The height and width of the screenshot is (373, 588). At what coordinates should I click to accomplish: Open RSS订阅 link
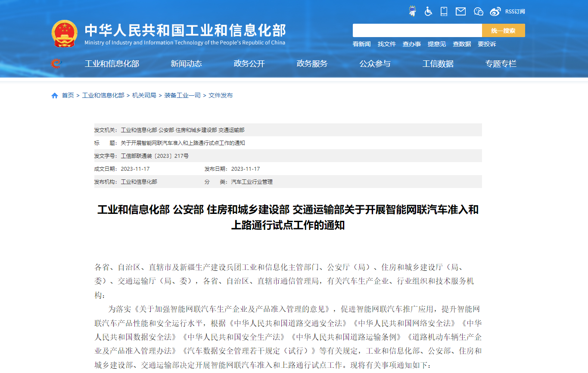point(515,12)
